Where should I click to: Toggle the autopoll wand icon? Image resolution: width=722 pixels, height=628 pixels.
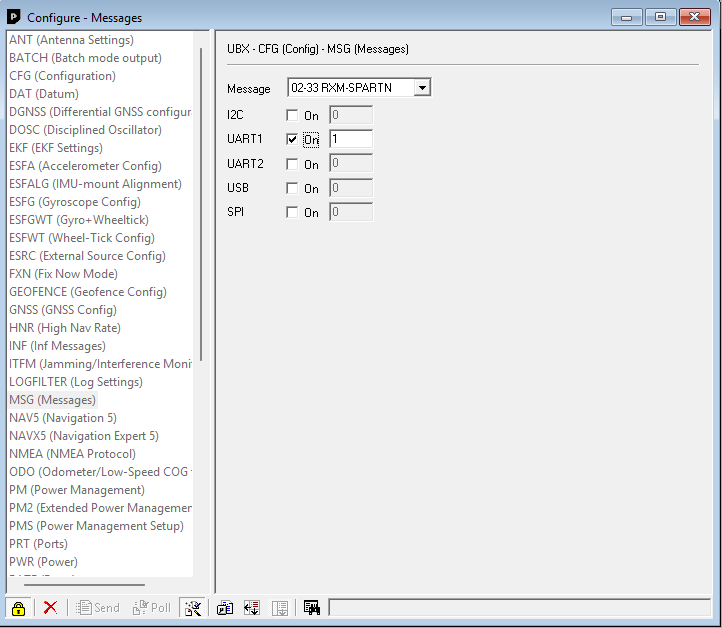[x=194, y=607]
